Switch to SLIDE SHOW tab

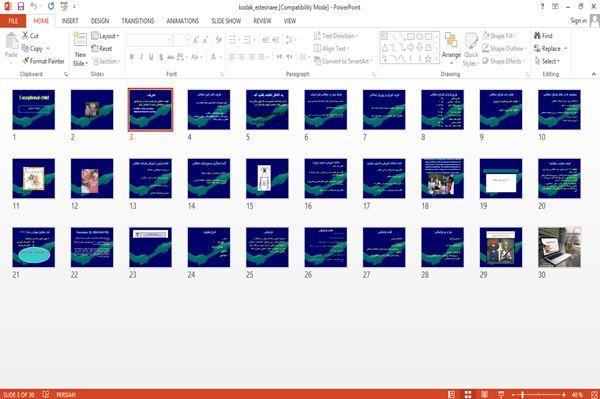coord(226,21)
